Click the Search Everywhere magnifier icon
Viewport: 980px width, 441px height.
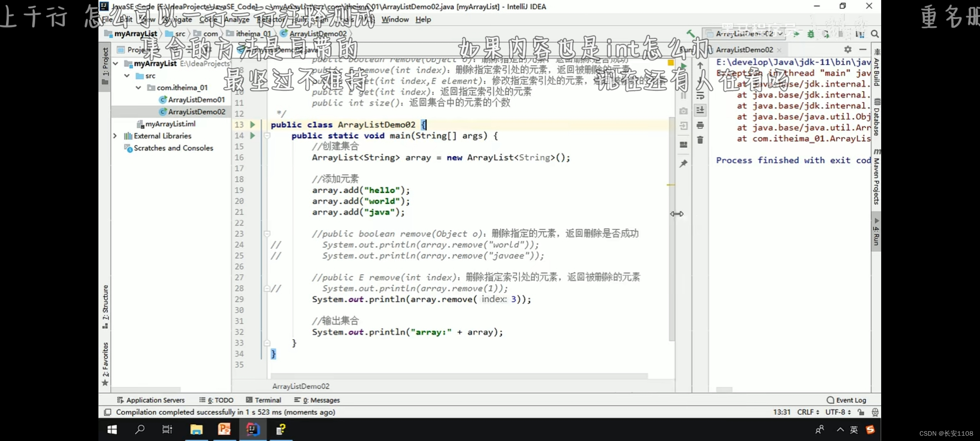[x=875, y=34]
